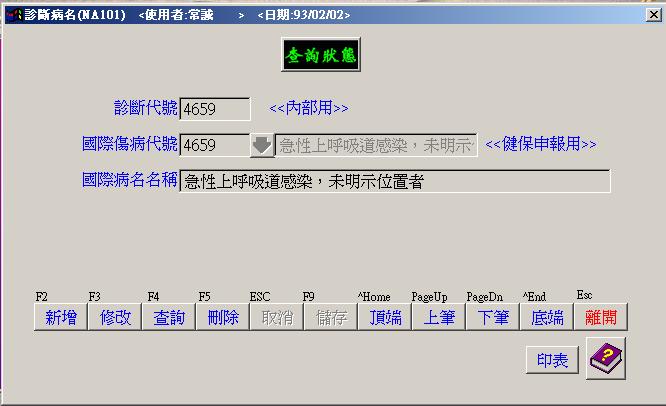Open the 印表 print report button
This screenshot has width=666, height=406.
[552, 360]
